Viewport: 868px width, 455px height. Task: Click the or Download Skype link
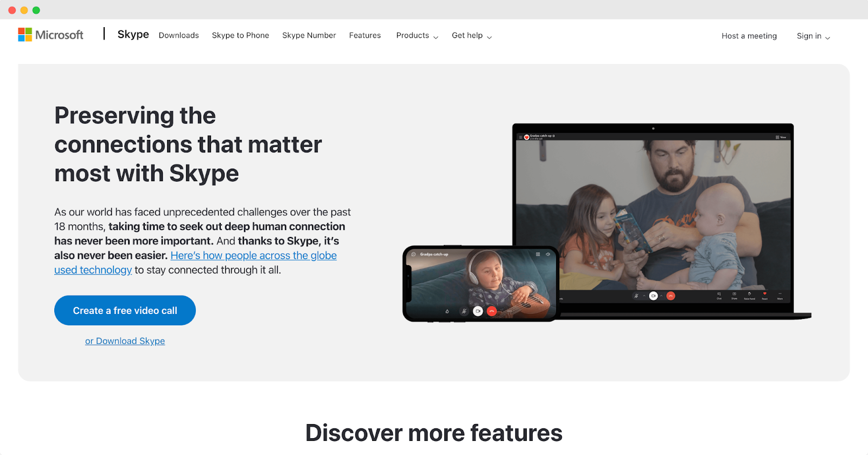click(x=125, y=341)
